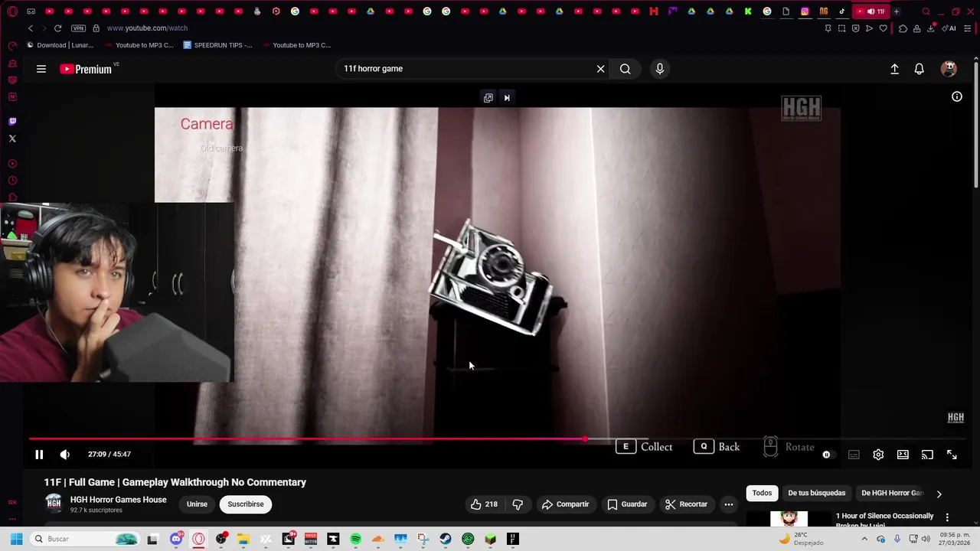Go to YouTube Premium home logo
Image resolution: width=980 pixels, height=551 pixels.
[x=86, y=69]
